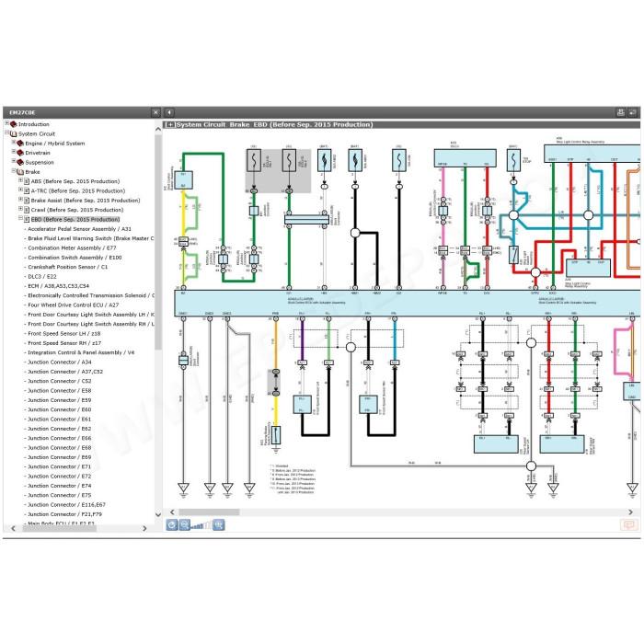Click the fit-to-window zoom icon
Image resolution: width=644 pixels, height=644 pixels.
(x=219, y=524)
